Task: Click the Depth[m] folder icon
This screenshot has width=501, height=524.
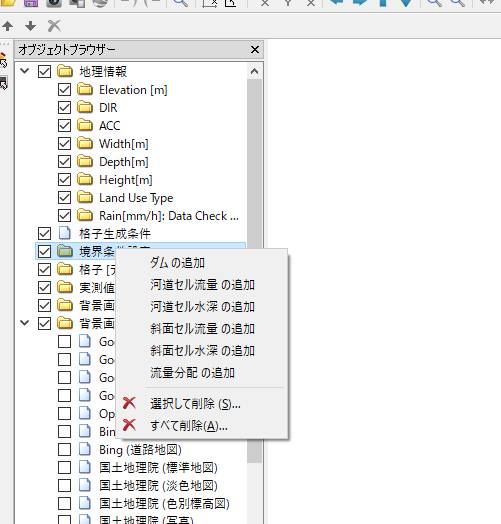Action: [x=85, y=162]
